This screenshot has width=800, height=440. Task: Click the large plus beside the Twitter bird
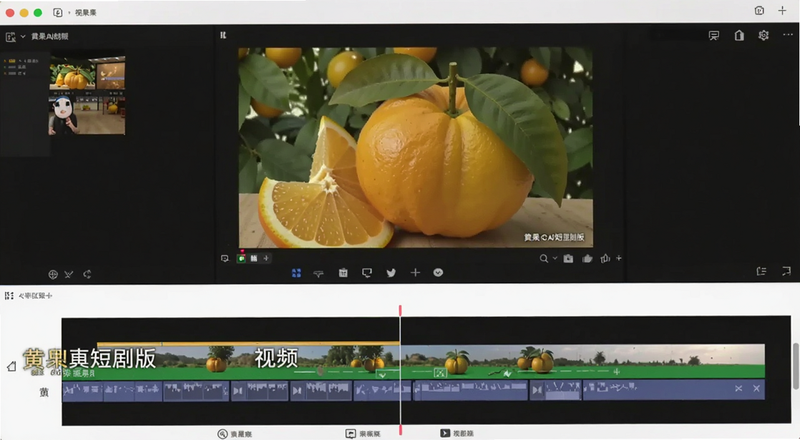[415, 273]
